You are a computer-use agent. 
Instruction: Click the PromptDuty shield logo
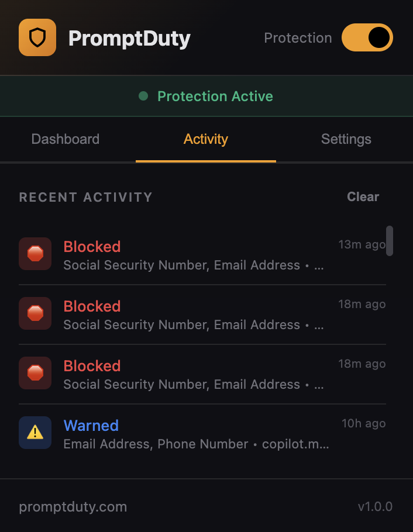[x=37, y=37]
